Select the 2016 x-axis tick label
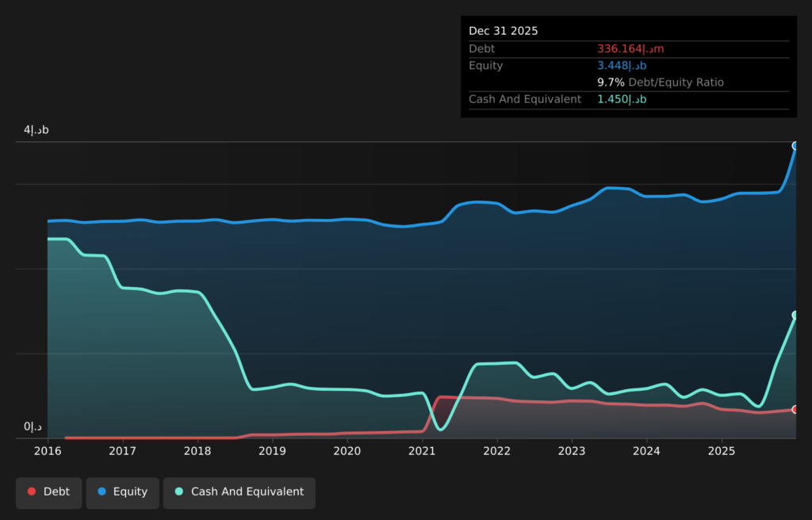This screenshot has height=520, width=812. (x=48, y=451)
